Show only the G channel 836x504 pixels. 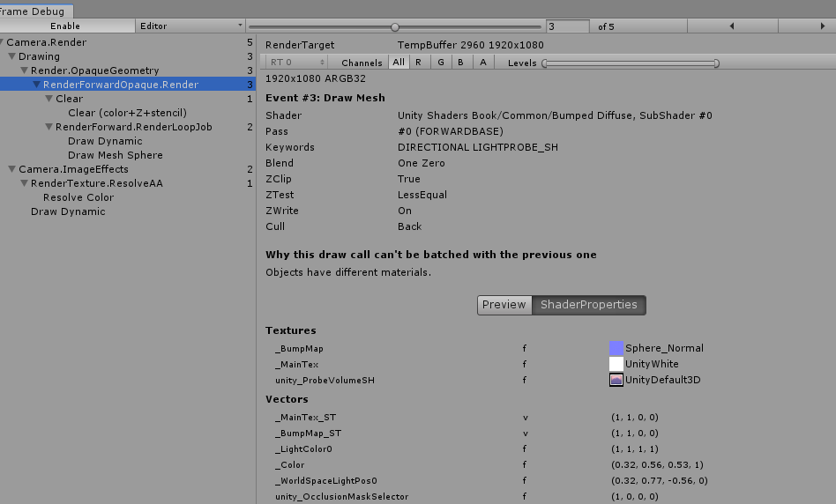(441, 63)
